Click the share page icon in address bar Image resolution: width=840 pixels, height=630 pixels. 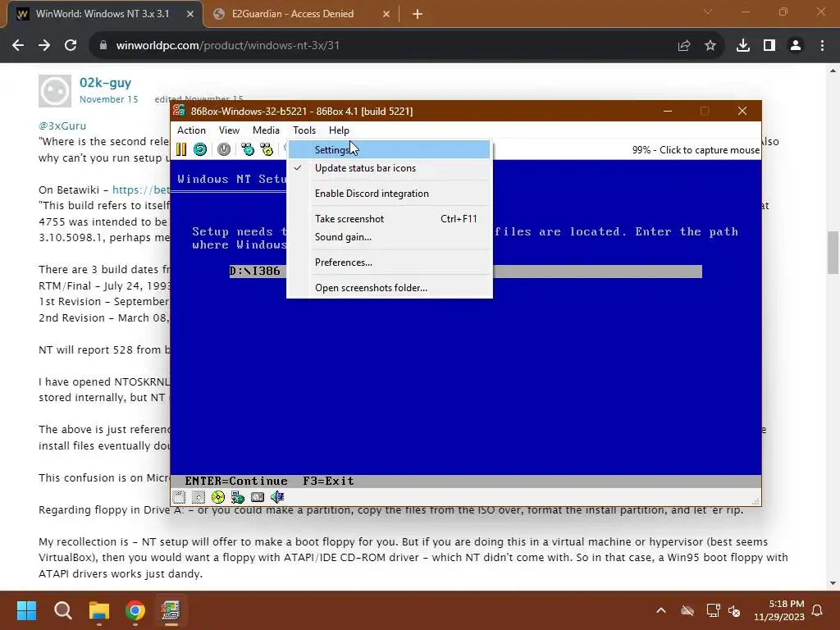click(684, 46)
